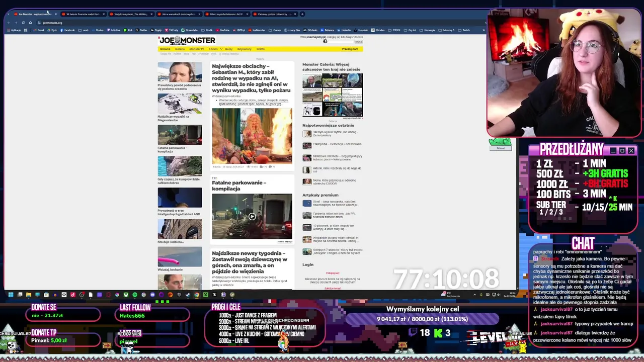Expand the STOCK bookmarks folder
The height and width of the screenshot is (362, 644).
tap(394, 30)
